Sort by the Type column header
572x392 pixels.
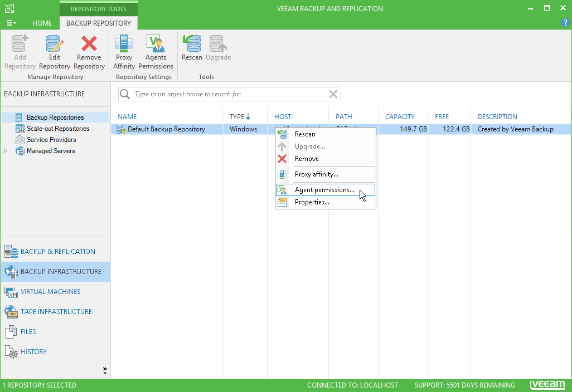[x=240, y=116]
